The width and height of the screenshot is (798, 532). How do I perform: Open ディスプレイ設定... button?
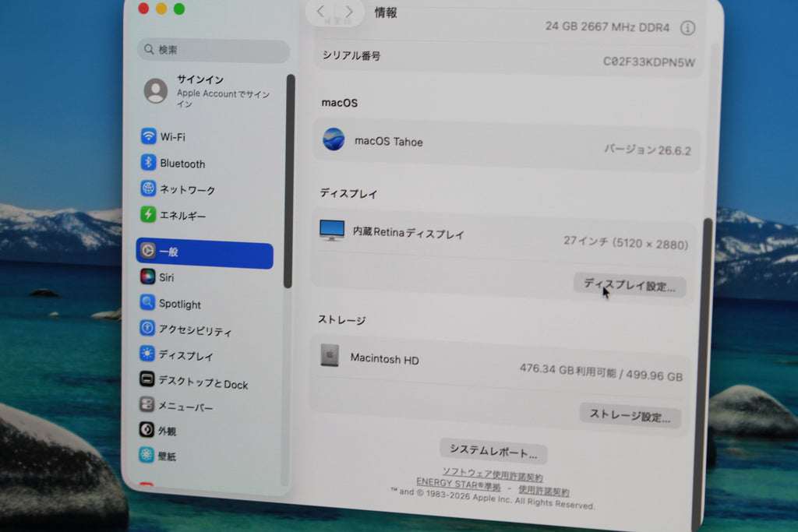coord(630,285)
